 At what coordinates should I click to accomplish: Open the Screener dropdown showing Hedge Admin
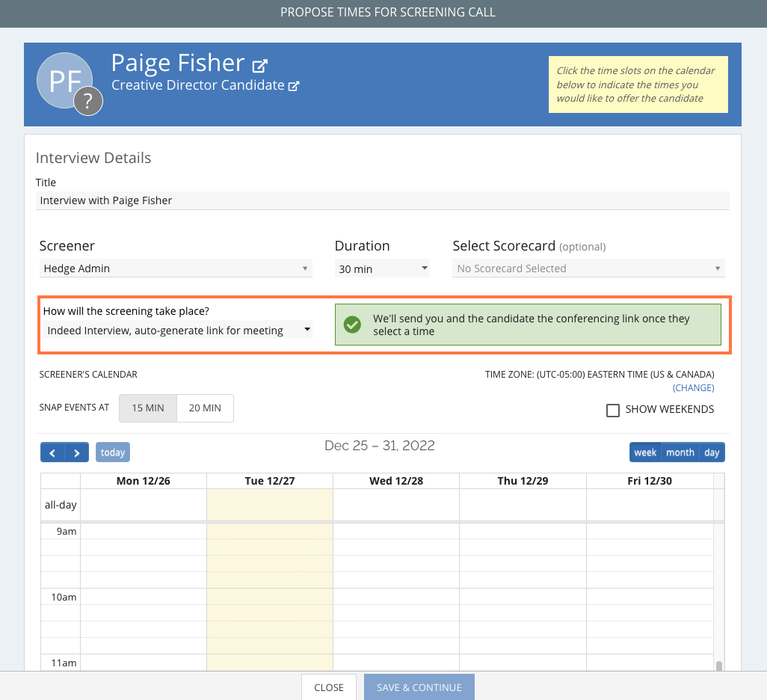pos(176,268)
